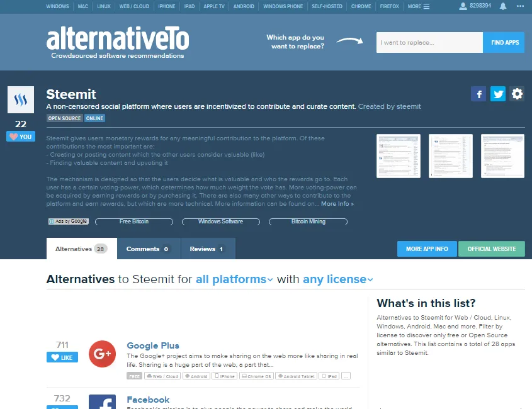Toggle the YOU heart like on Steemit
The image size is (532, 409).
point(21,137)
